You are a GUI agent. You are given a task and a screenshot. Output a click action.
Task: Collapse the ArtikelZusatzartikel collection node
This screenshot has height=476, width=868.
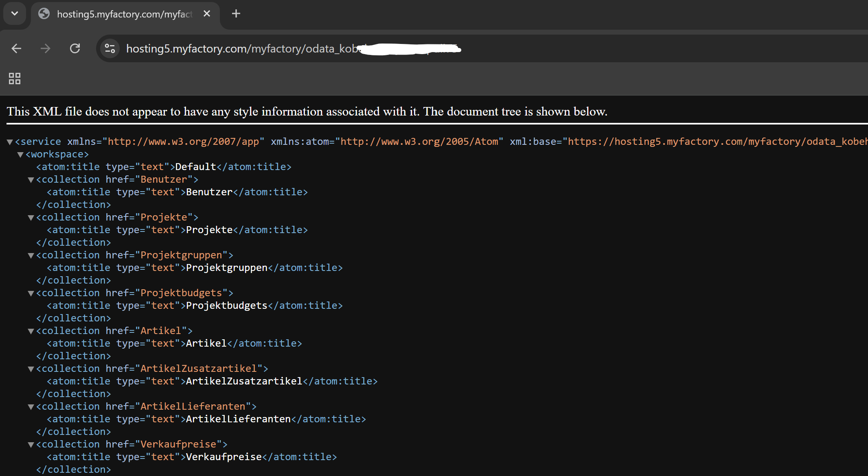point(31,369)
